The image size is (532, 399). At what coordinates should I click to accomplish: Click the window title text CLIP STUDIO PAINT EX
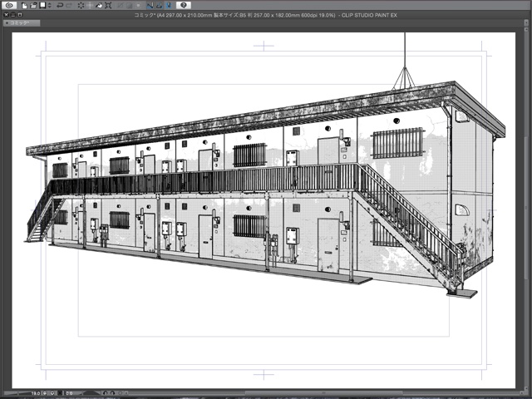tap(369, 15)
